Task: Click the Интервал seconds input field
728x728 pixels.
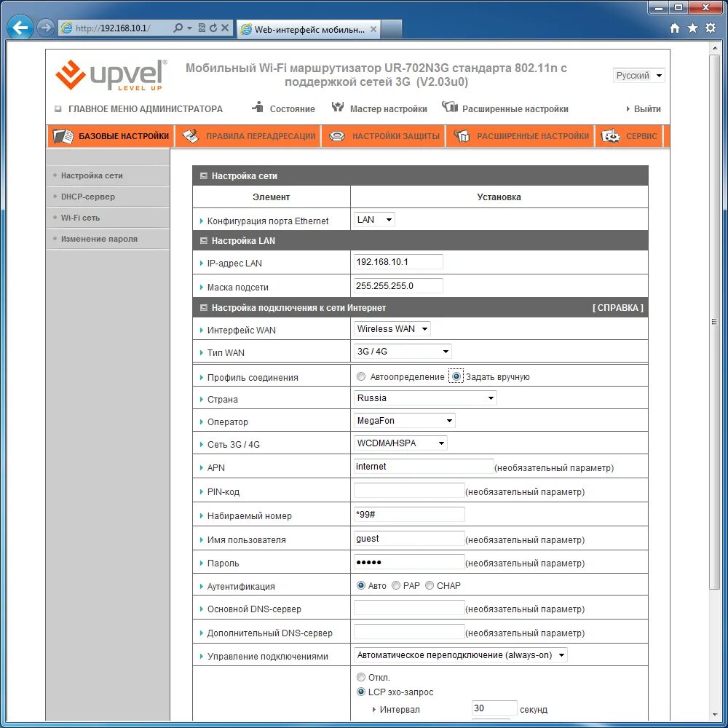Action: [494, 708]
